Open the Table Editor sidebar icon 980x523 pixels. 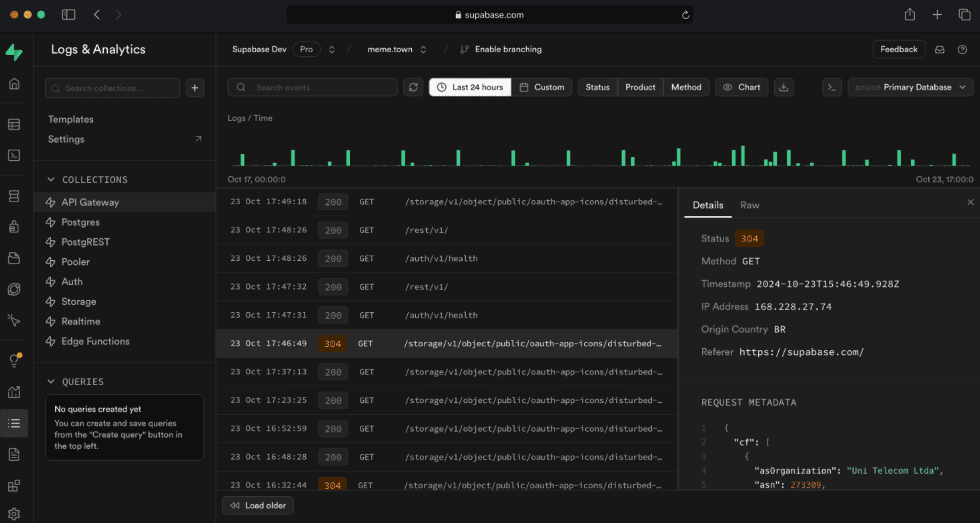point(14,125)
